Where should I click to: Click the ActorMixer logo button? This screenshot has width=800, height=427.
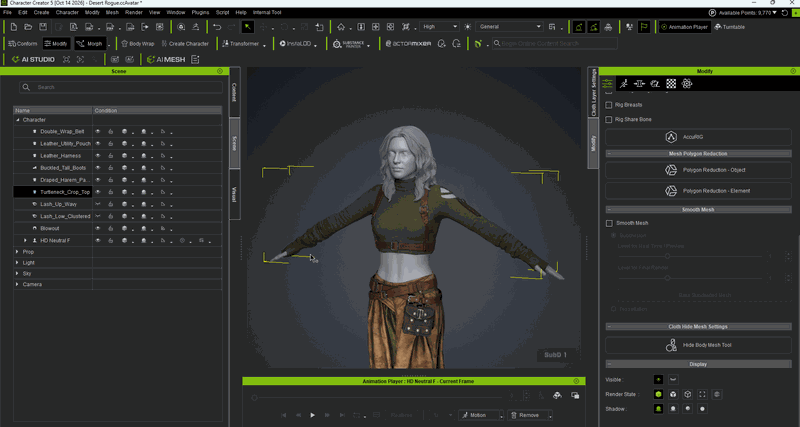(x=408, y=44)
